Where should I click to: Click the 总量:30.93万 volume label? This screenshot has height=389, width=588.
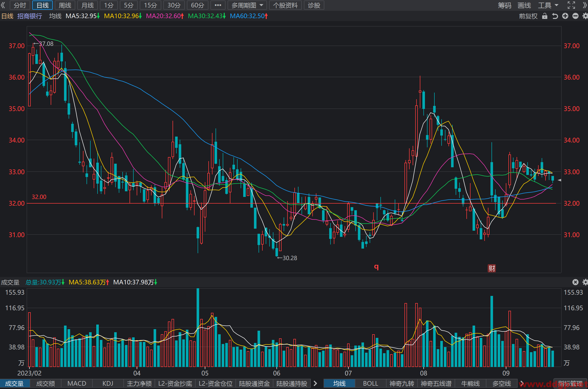click(45, 282)
